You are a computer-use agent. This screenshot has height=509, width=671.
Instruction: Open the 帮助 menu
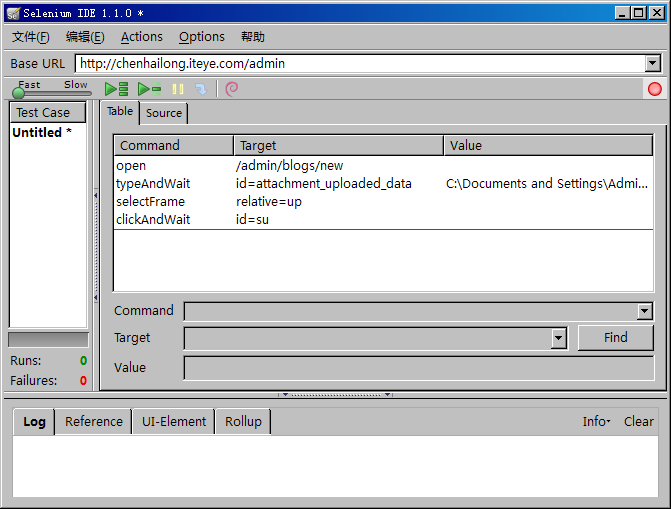[x=252, y=37]
